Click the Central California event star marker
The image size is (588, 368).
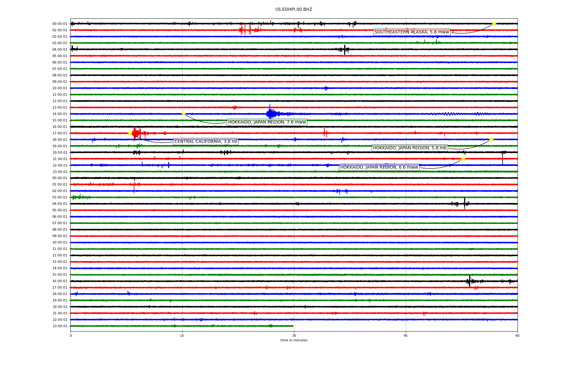[130, 133]
